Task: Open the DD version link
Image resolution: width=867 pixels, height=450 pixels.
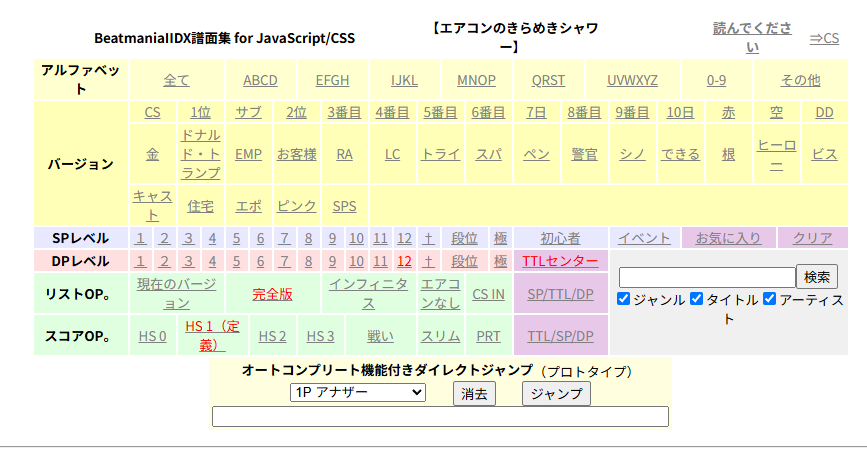Action: click(x=824, y=112)
